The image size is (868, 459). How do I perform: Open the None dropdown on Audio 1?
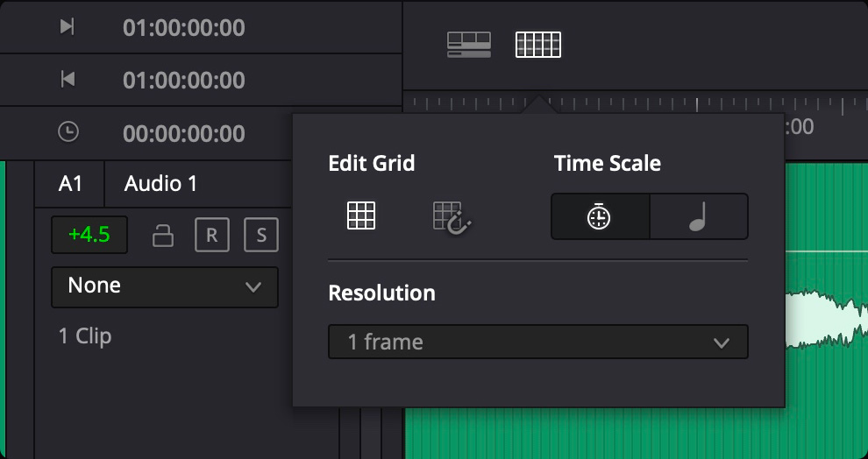pos(165,286)
